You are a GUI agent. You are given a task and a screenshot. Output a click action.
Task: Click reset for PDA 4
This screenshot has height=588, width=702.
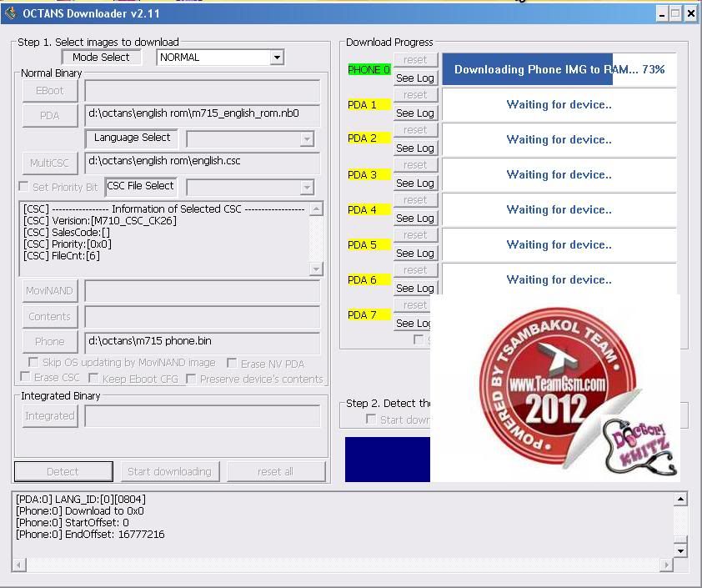(415, 199)
